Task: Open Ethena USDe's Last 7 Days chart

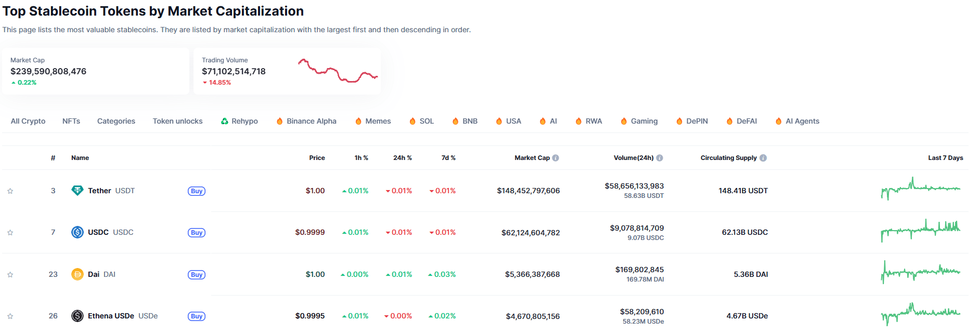Action: coord(921,314)
